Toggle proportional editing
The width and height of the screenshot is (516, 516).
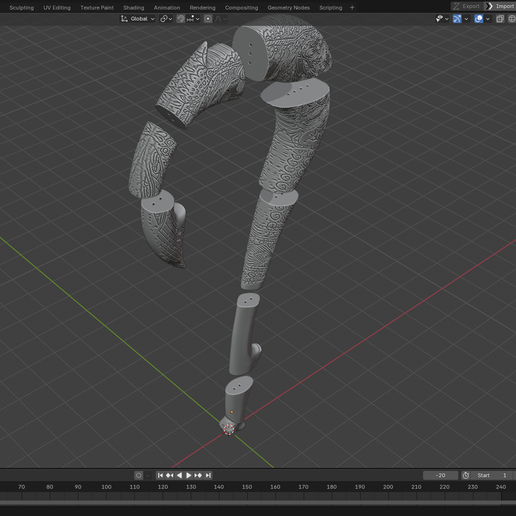(208, 19)
